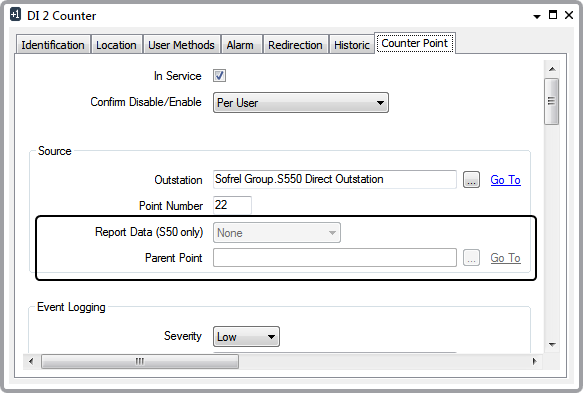Click the DI 2 Counter window icon
Image resolution: width=583 pixels, height=393 pixels.
click(15, 15)
